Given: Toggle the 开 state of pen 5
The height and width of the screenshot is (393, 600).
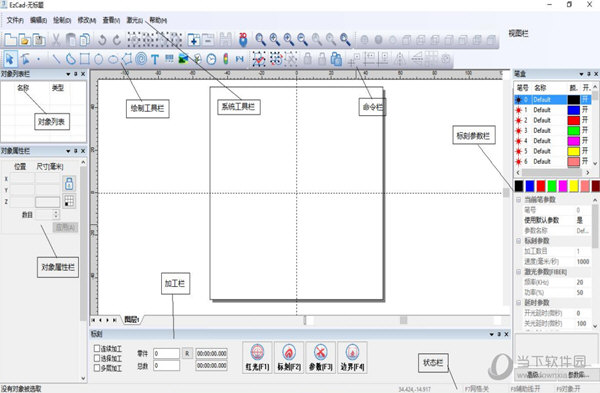Looking at the screenshot, I should tap(585, 151).
